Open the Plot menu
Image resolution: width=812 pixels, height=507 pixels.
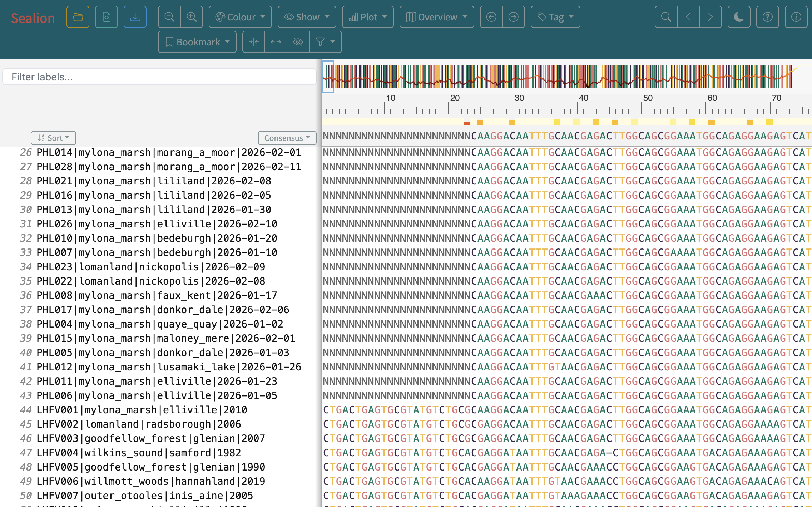pyautogui.click(x=368, y=17)
